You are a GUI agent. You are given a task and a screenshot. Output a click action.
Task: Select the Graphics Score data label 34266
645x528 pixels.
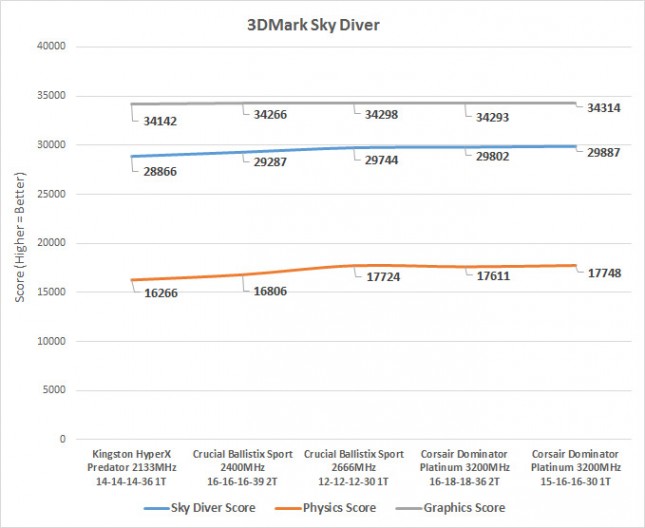pos(270,114)
